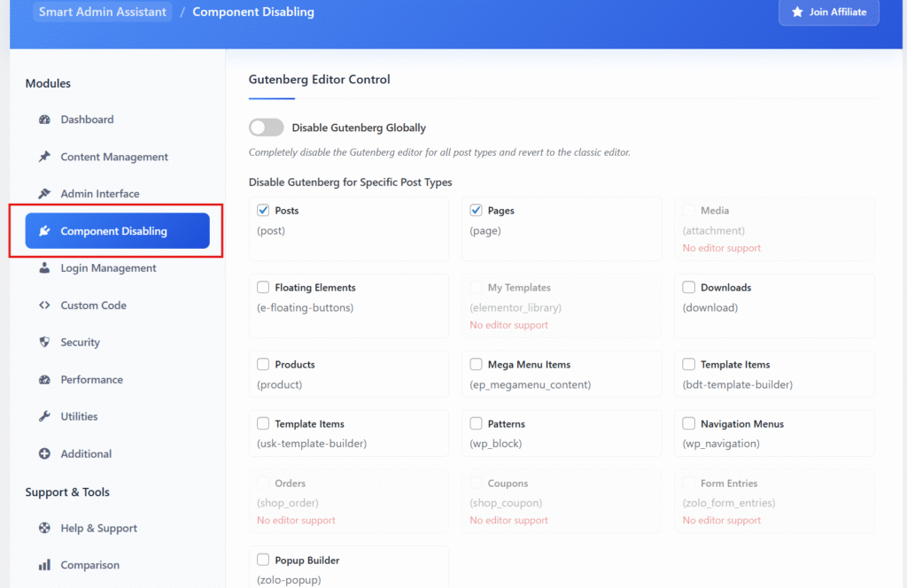Click the Login Management user icon
907x588 pixels.
coord(44,267)
